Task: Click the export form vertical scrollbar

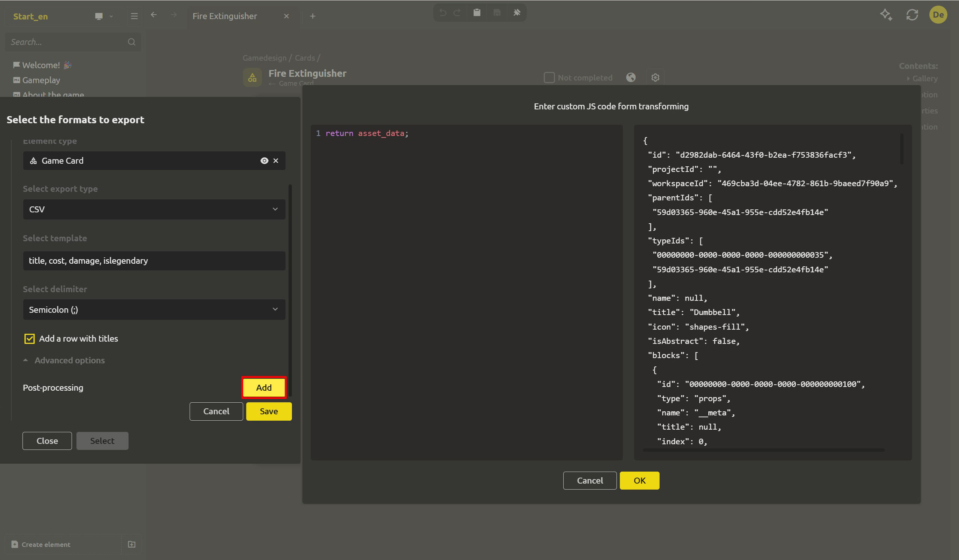Action: [290, 291]
